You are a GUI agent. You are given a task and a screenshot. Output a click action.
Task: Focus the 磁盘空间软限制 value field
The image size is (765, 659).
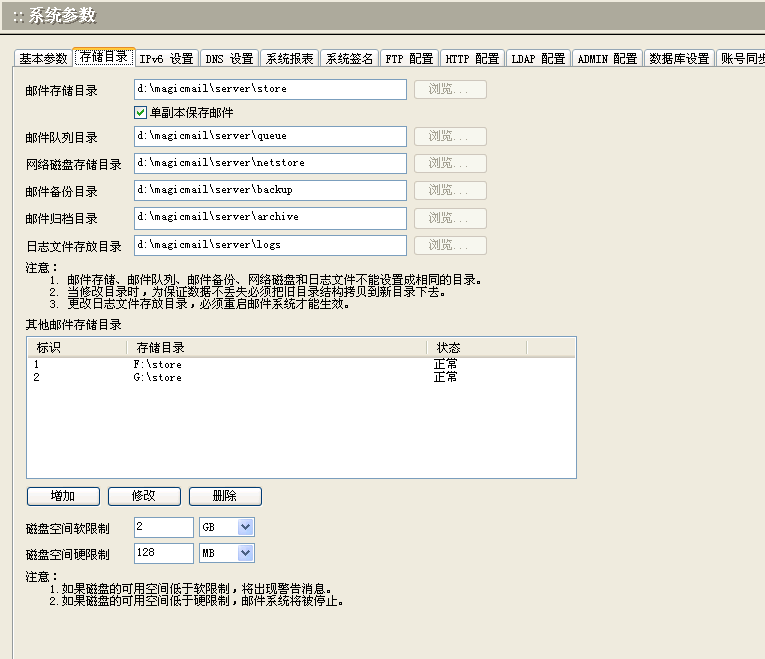(x=162, y=527)
